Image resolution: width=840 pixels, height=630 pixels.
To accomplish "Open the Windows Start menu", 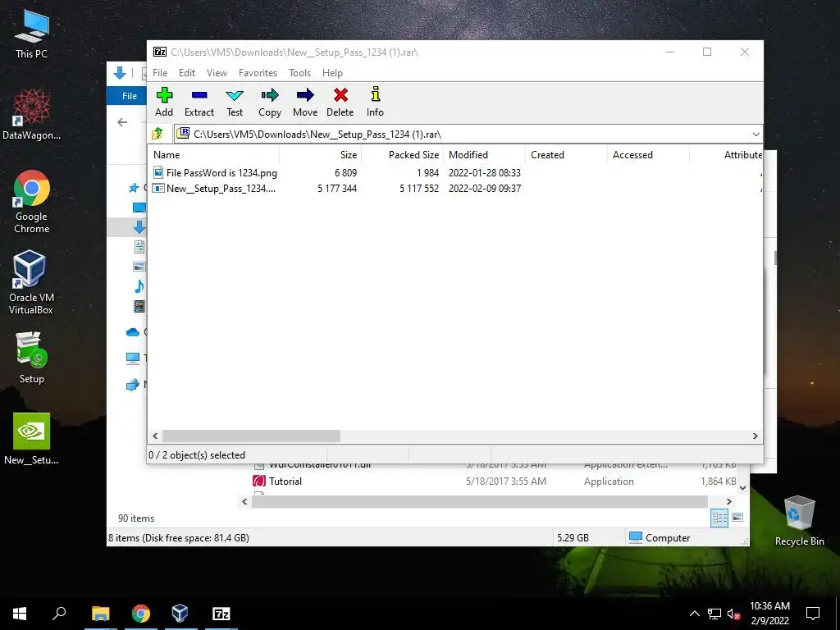I will coord(20,614).
